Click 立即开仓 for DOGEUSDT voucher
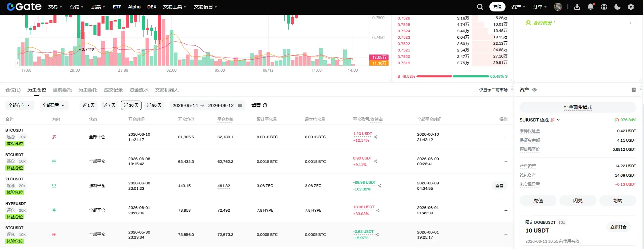Viewport: 644px width, 249px height. [x=618, y=227]
